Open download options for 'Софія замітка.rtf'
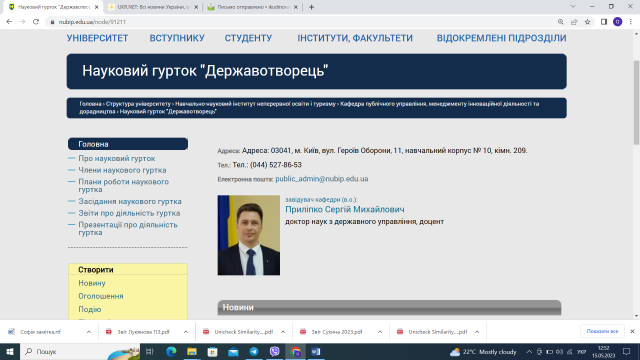 pos(89,332)
